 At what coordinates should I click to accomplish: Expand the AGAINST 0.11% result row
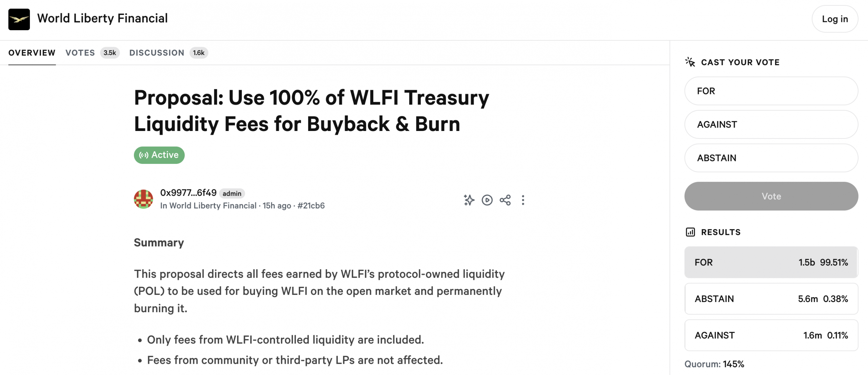(x=771, y=335)
